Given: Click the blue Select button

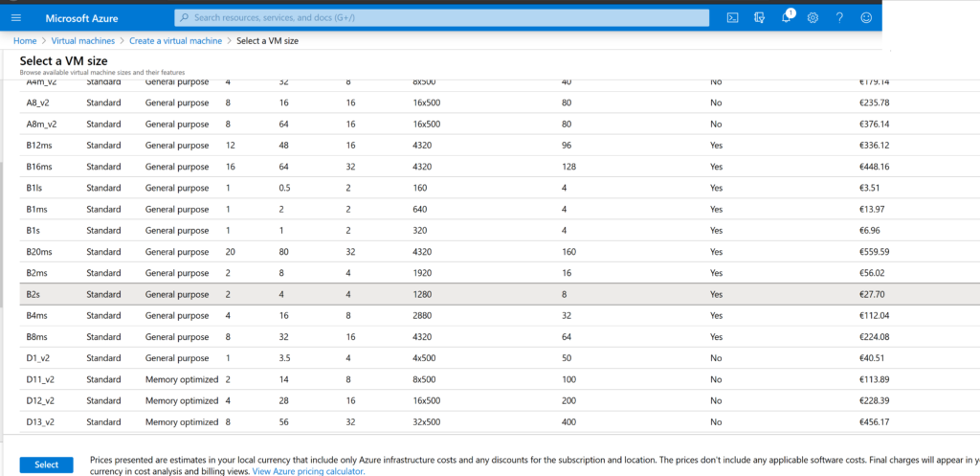Looking at the screenshot, I should pos(46,465).
